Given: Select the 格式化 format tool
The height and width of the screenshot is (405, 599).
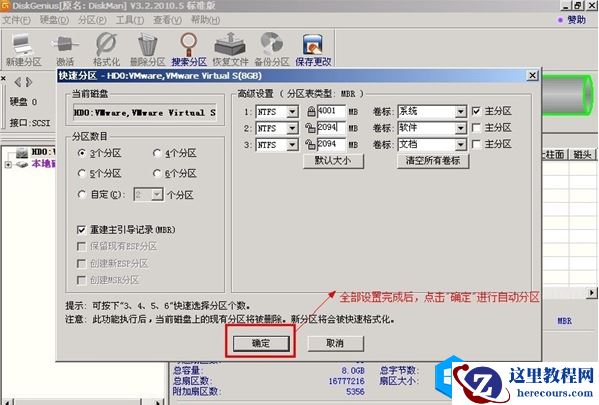Looking at the screenshot, I should point(107,50).
